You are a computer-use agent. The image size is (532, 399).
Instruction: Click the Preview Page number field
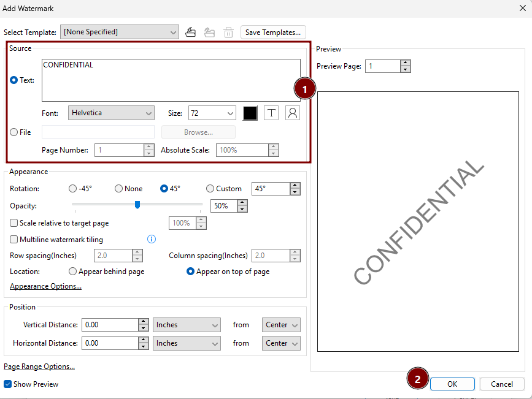pos(383,66)
